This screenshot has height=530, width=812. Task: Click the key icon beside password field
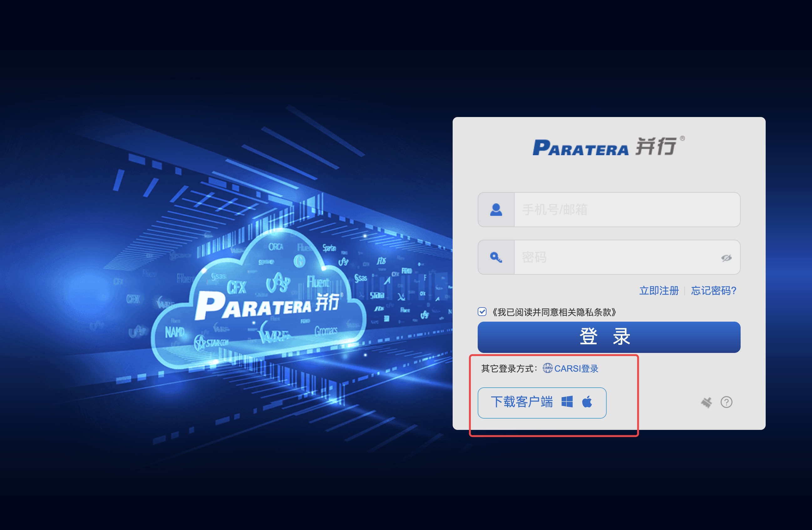click(496, 257)
